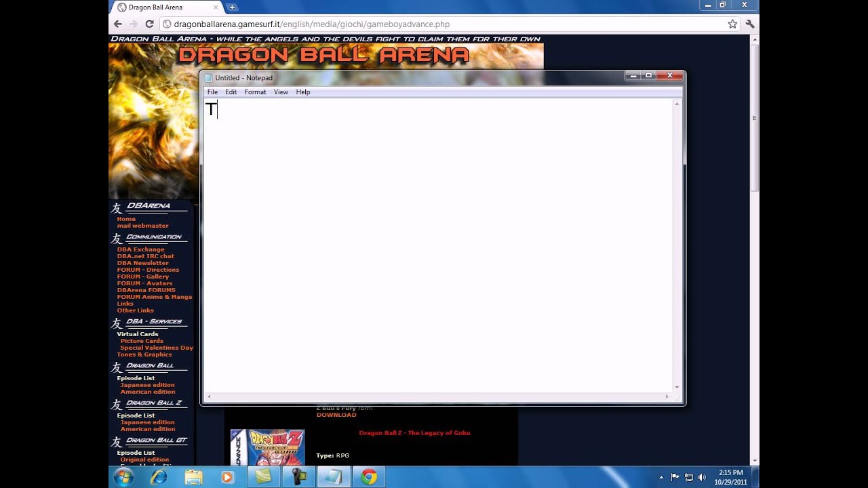Viewport: 868px width, 488px height.
Task: Click the Notepad icon in its title bar
Action: (209, 77)
